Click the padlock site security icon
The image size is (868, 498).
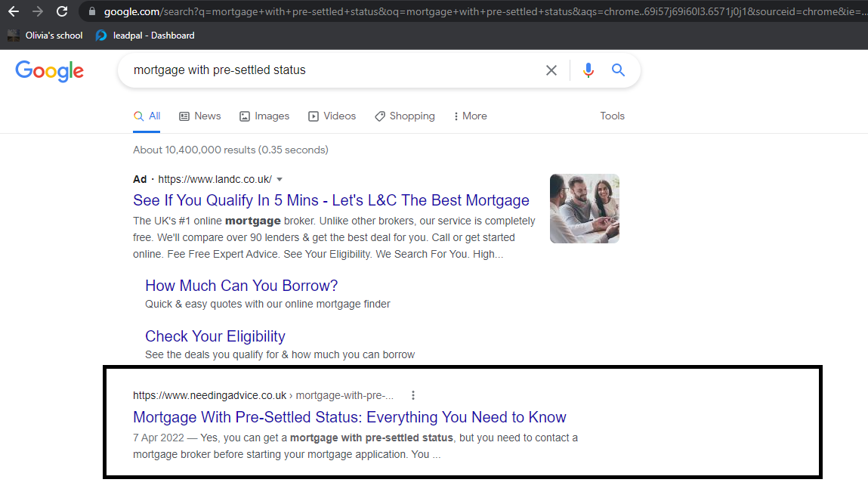click(x=92, y=11)
